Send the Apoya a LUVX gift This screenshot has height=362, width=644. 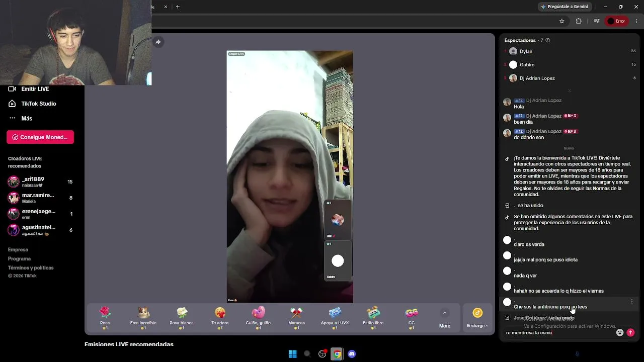pos(335,318)
